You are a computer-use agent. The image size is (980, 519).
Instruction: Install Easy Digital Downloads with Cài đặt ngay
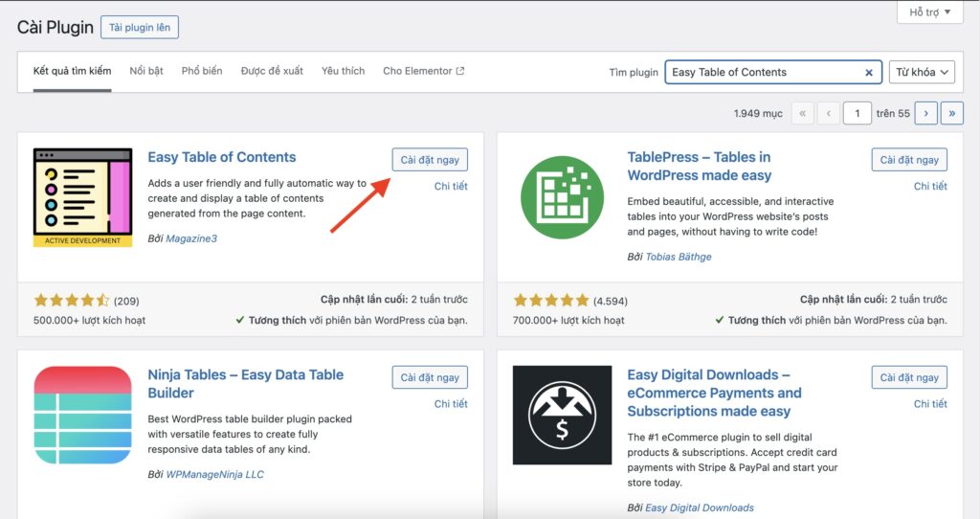point(909,377)
